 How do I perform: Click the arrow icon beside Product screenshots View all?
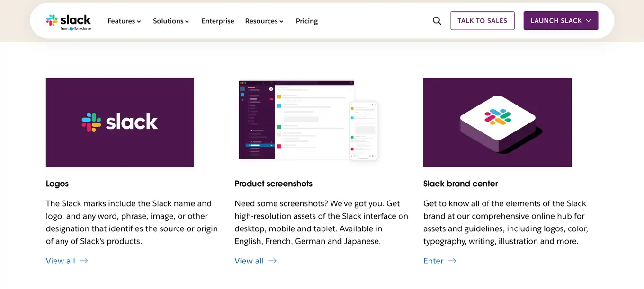272,261
